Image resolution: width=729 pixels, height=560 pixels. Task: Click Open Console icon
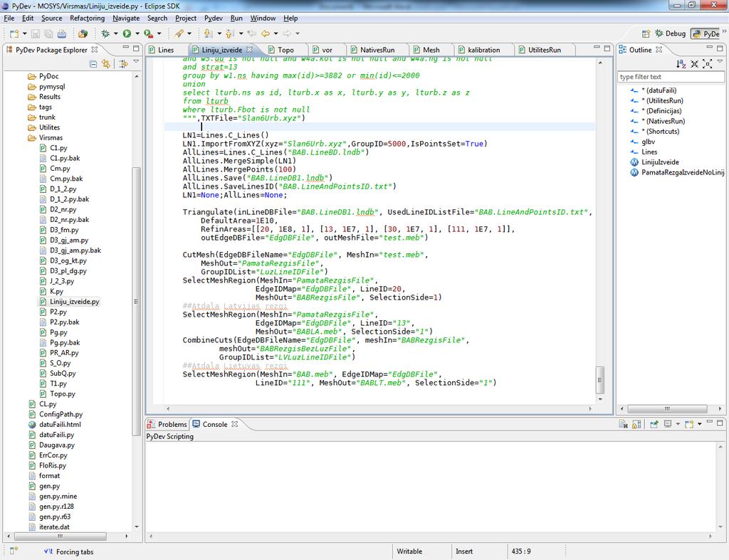(x=689, y=424)
